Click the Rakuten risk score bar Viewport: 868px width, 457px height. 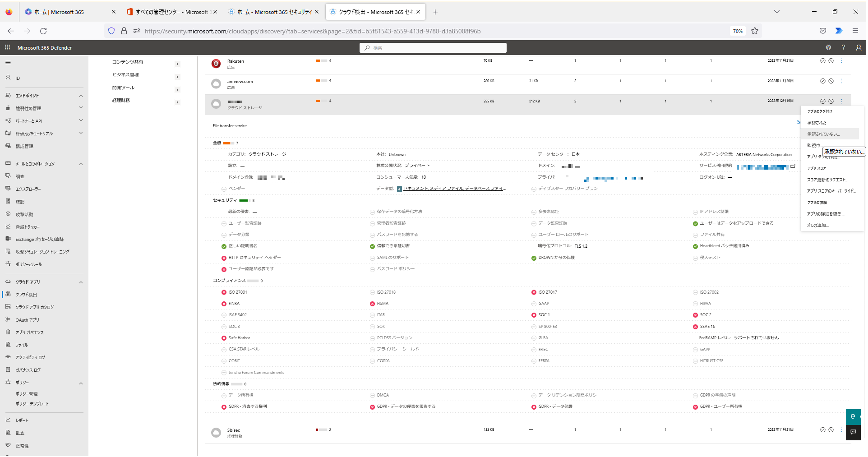tap(321, 60)
